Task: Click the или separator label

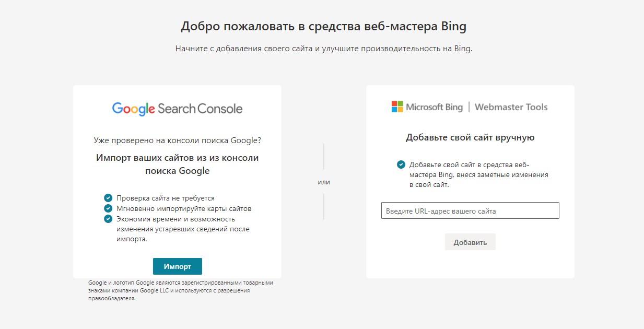Action: pyautogui.click(x=324, y=182)
